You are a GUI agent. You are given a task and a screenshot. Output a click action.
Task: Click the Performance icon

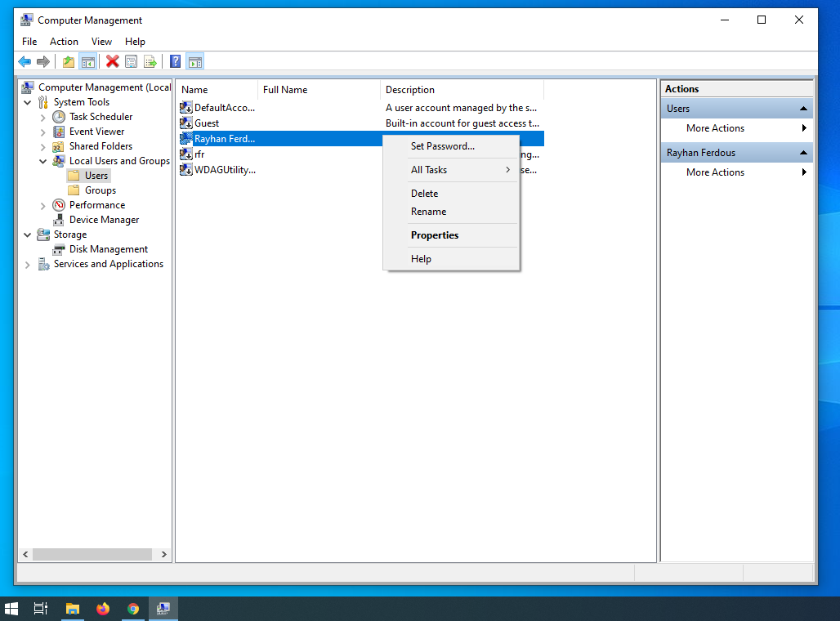[59, 205]
